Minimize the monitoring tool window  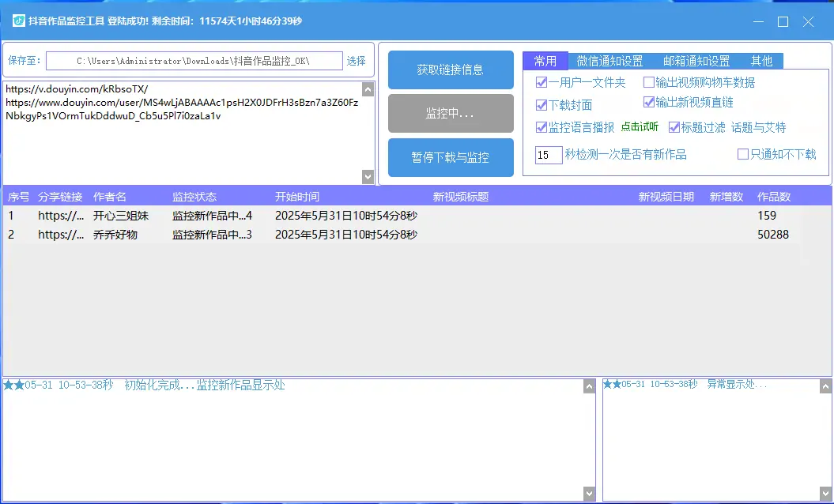(758, 21)
